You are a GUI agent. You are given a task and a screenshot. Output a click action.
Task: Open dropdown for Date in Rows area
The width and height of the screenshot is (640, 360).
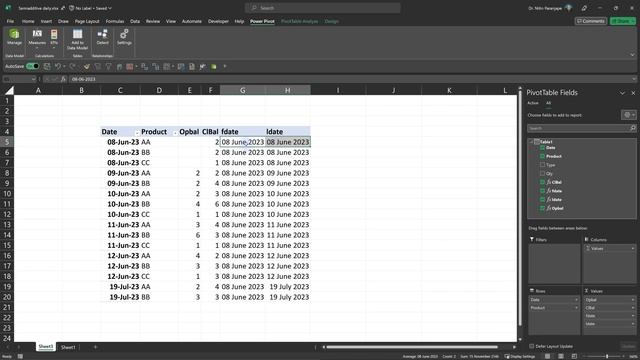(576, 300)
